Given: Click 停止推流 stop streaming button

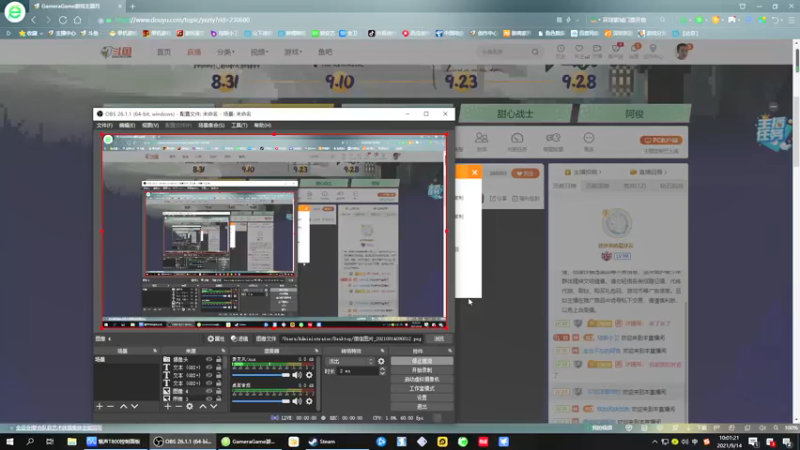Looking at the screenshot, I should point(422,361).
